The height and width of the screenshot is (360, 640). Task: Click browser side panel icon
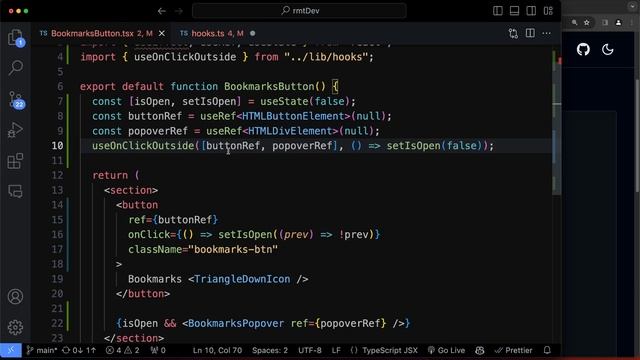pos(605,22)
